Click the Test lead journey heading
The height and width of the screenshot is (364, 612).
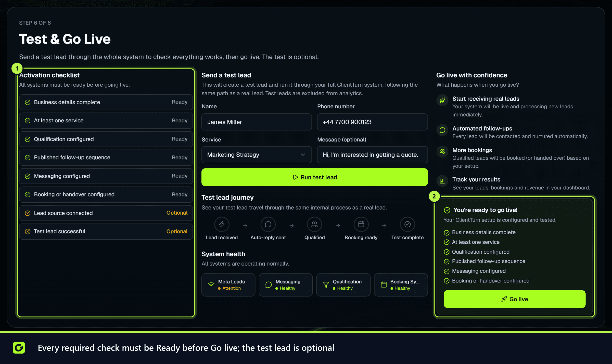click(x=227, y=198)
